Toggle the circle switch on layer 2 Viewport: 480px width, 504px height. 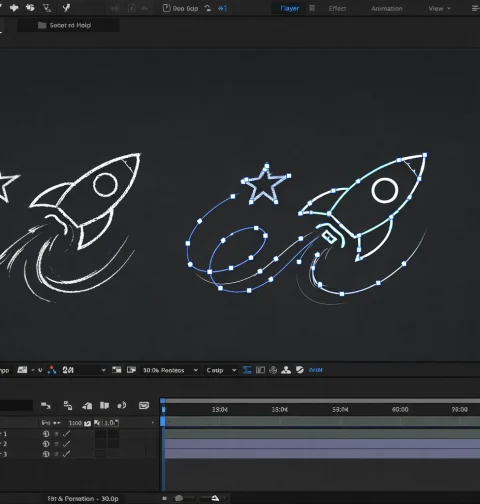[46, 444]
